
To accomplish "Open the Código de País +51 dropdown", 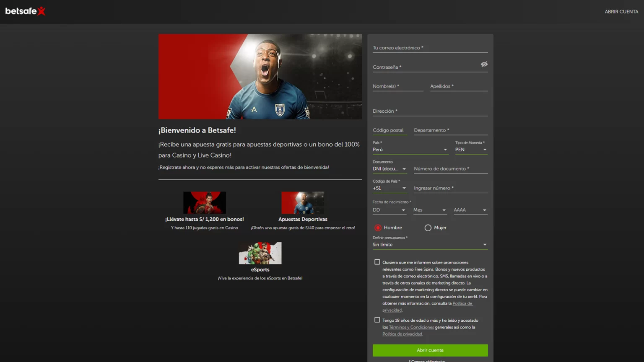I will (389, 188).
